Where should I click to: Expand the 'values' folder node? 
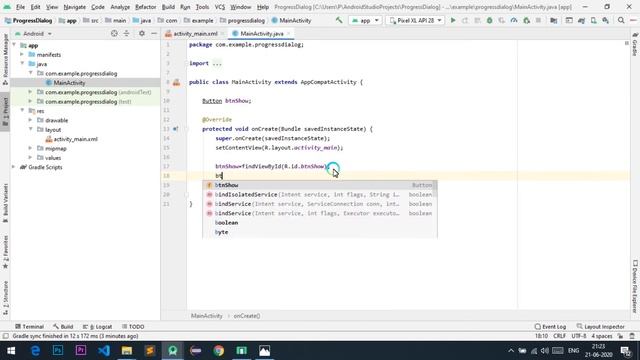(31, 158)
